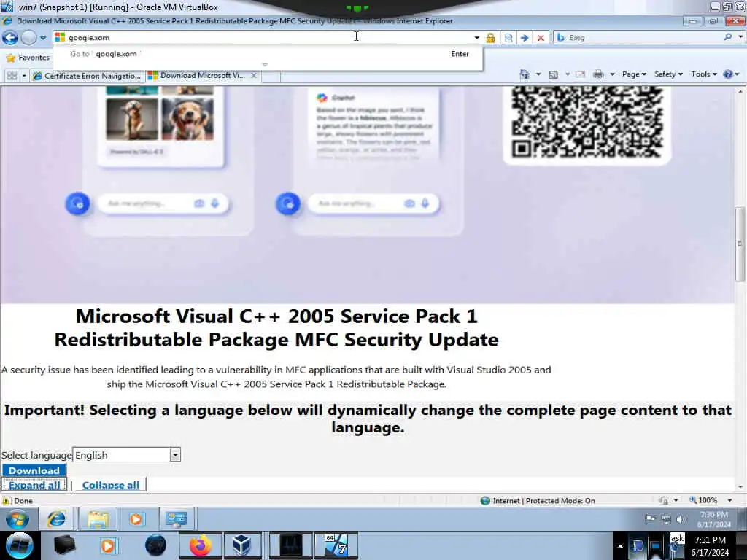The width and height of the screenshot is (747, 560).
Task: Select the 'Go to google.xom' suggestion
Action: click(x=268, y=54)
